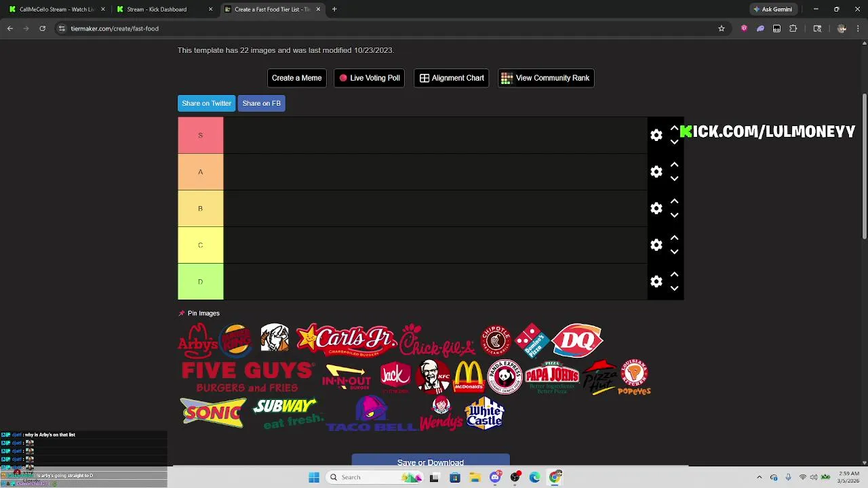The image size is (868, 488).
Task: Select the KFC logo image
Action: [433, 377]
